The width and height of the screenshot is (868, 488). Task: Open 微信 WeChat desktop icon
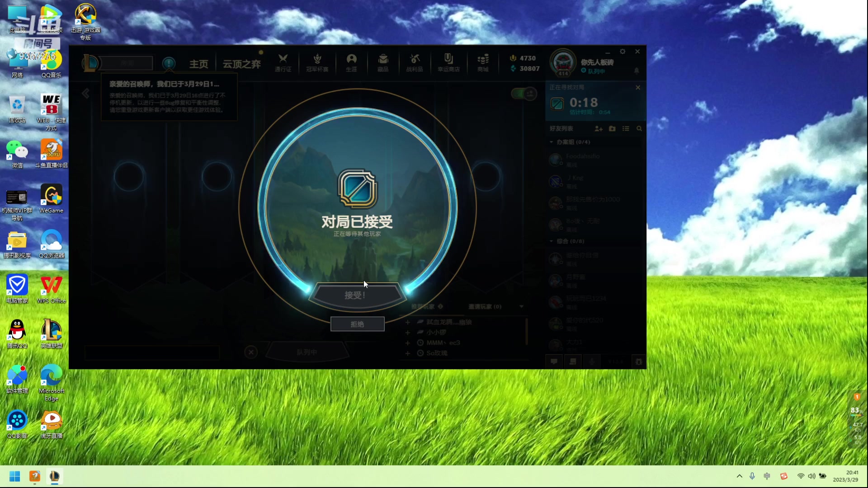tap(17, 154)
